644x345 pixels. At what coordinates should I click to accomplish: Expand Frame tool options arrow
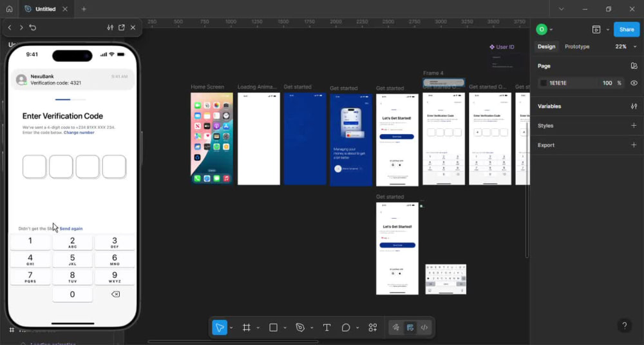click(258, 328)
